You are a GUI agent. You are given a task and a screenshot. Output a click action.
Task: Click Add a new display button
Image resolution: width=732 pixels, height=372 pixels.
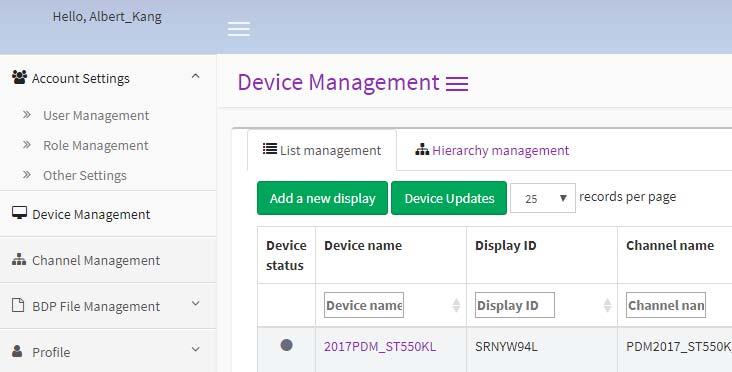coord(322,198)
